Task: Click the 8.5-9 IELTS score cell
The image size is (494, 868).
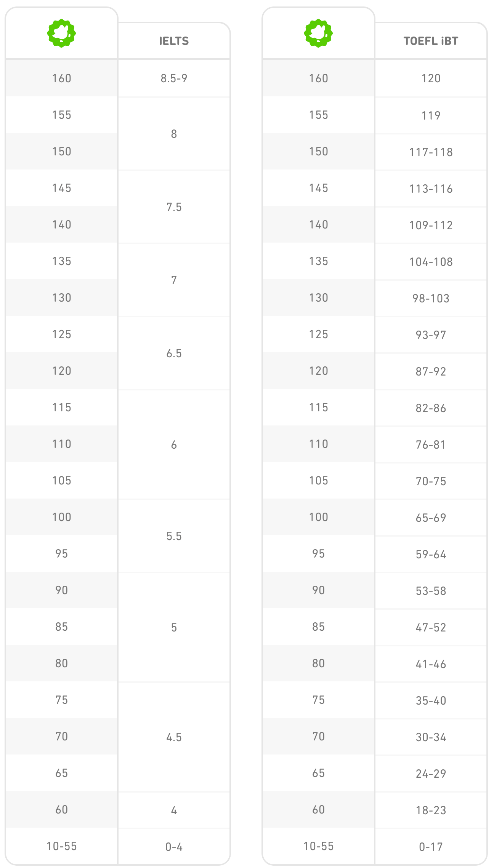Action: coord(174,78)
